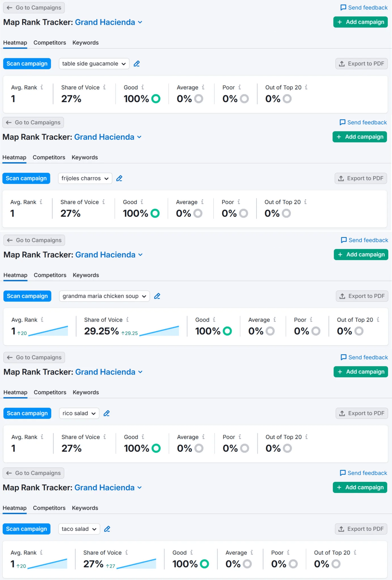Switch to Competitors tab in guacamole section

coord(50,43)
